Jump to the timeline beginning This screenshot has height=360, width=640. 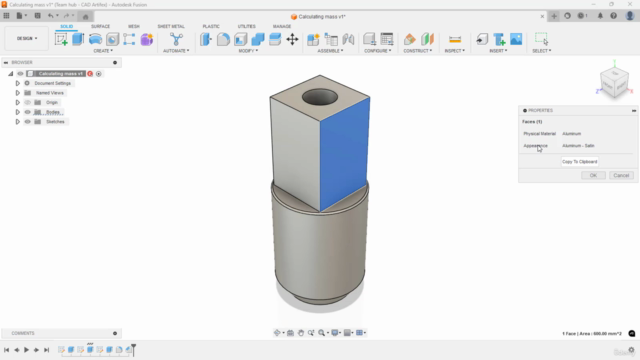7,350
